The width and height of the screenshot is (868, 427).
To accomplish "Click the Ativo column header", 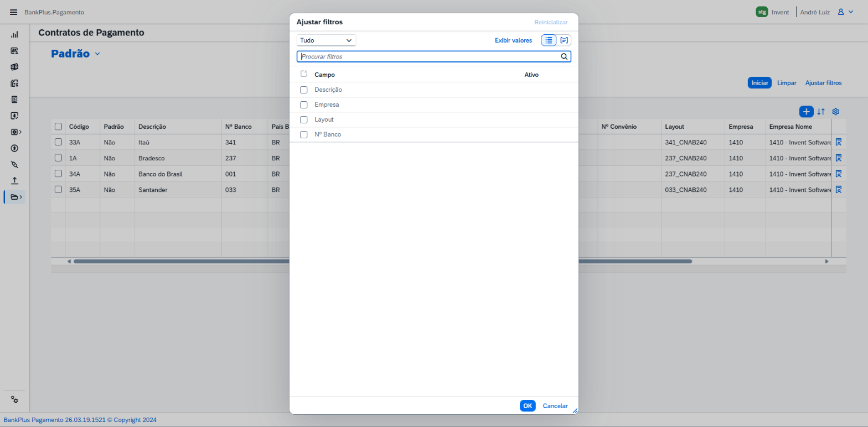I will [x=531, y=75].
